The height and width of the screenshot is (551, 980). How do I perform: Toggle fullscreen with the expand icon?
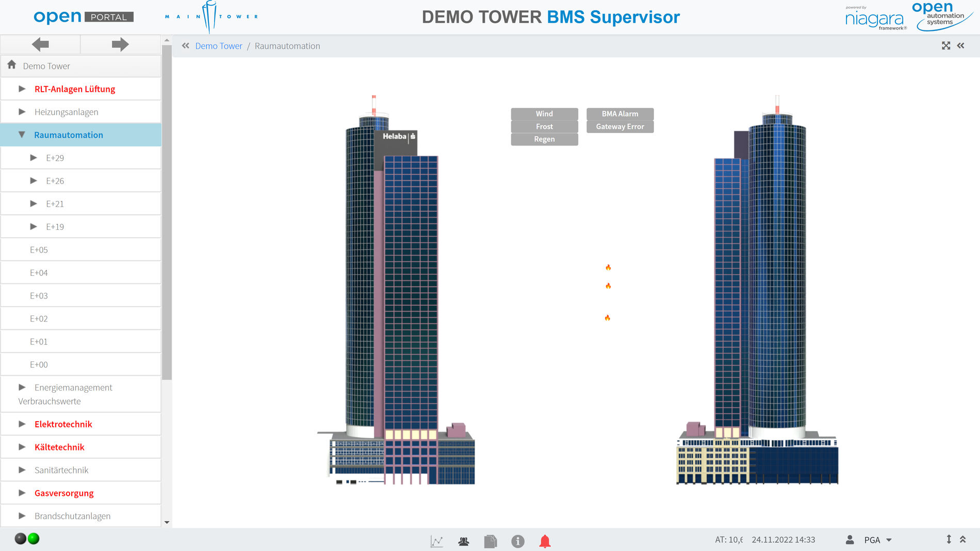click(x=945, y=46)
